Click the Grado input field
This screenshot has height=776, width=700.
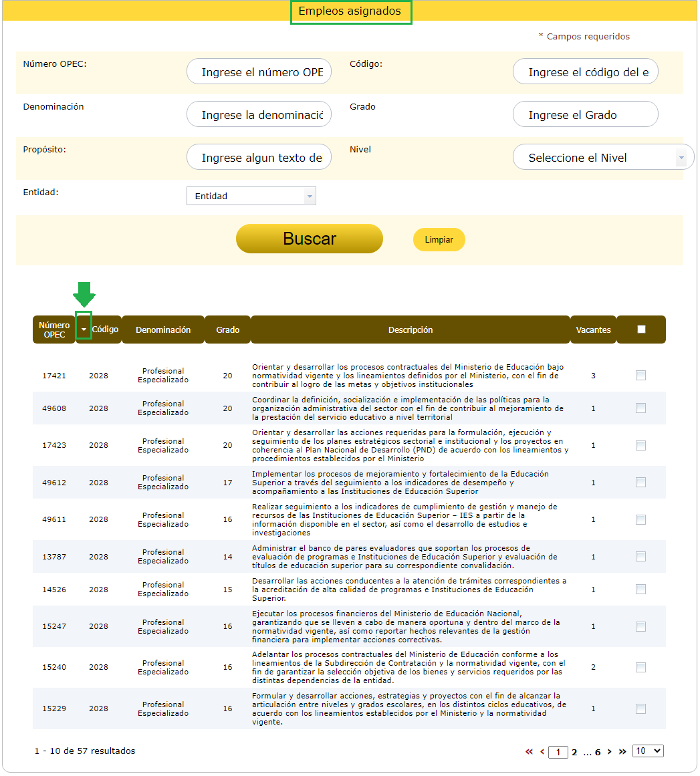coord(585,115)
